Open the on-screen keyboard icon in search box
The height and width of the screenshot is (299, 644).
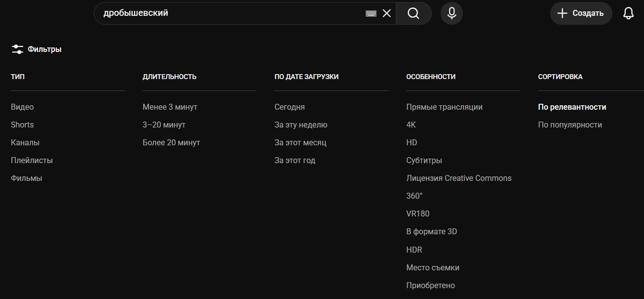coord(371,13)
